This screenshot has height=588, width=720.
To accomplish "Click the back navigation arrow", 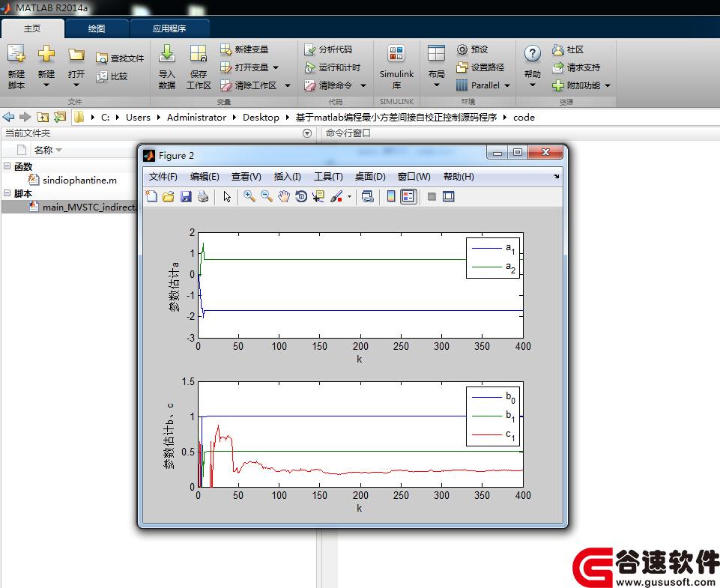I will coord(9,117).
